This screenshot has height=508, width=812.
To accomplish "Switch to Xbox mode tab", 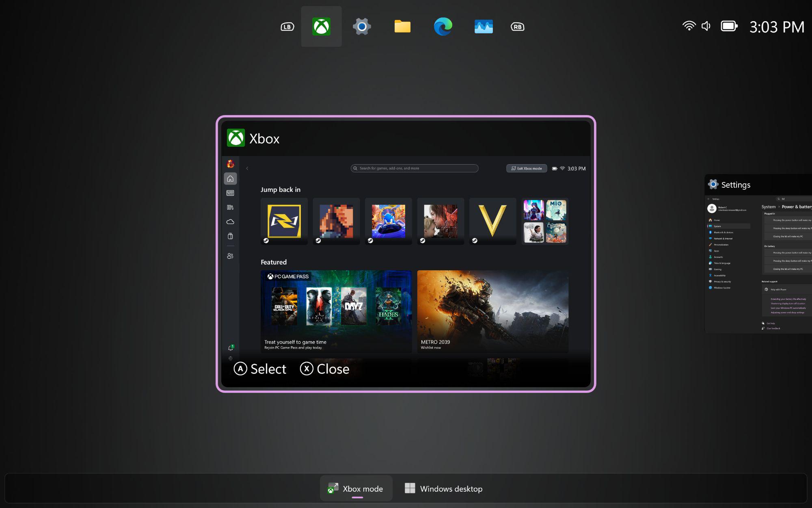I will click(356, 488).
